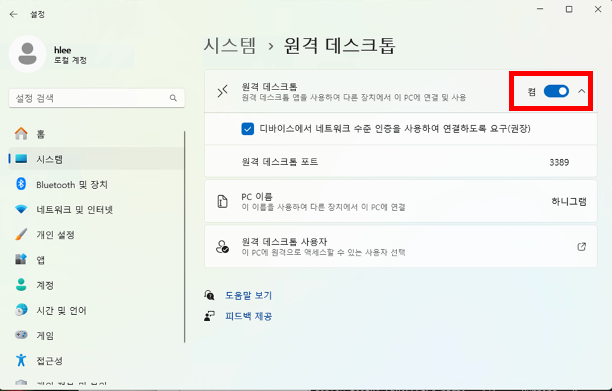This screenshot has width=612, height=391.
Task: Select 시스템 in the sidebar
Action: 96,159
